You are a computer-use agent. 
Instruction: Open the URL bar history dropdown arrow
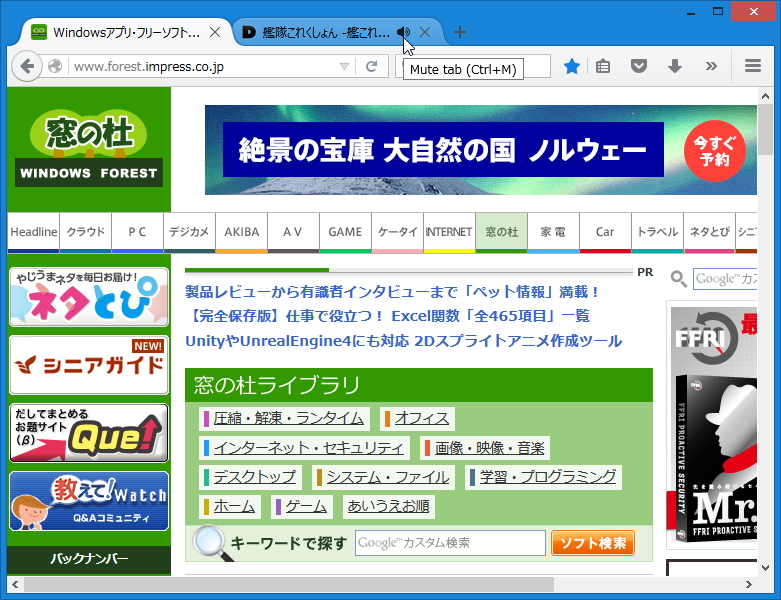(x=344, y=66)
